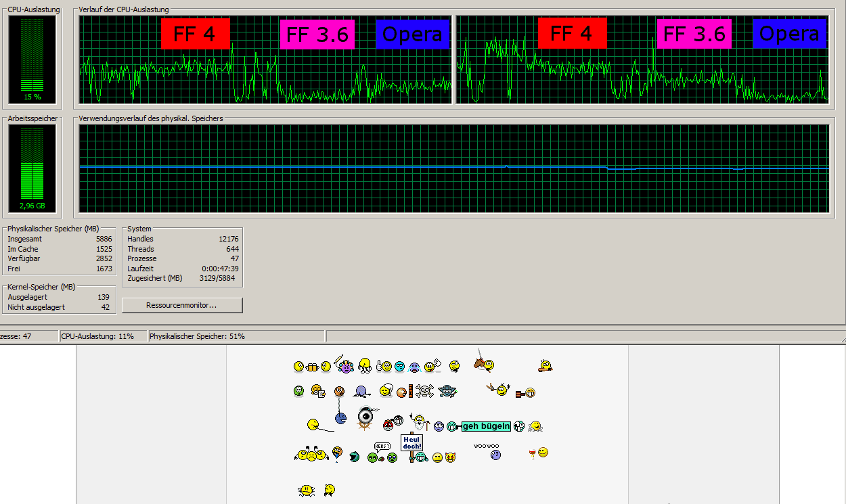Click the smiley with wine glass
The height and width of the screenshot is (504, 846).
[x=539, y=453]
